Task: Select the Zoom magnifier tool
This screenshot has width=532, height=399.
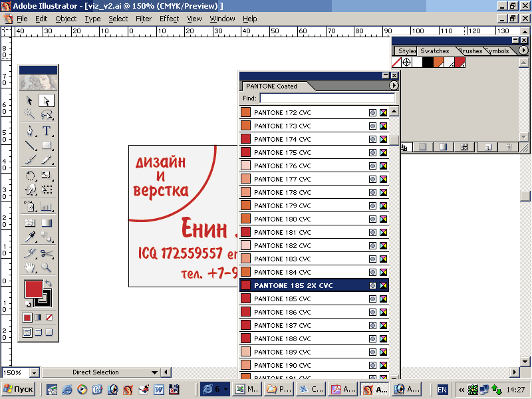Action: [47, 268]
